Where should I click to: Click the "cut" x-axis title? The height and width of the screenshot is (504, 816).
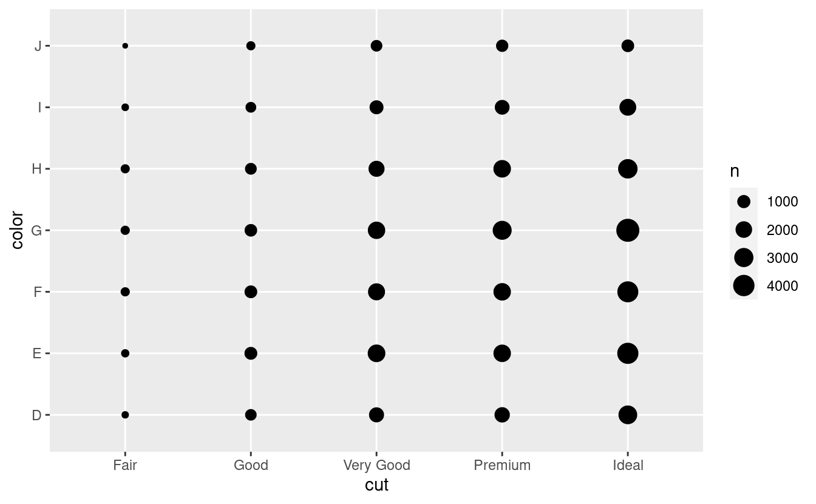click(x=376, y=486)
